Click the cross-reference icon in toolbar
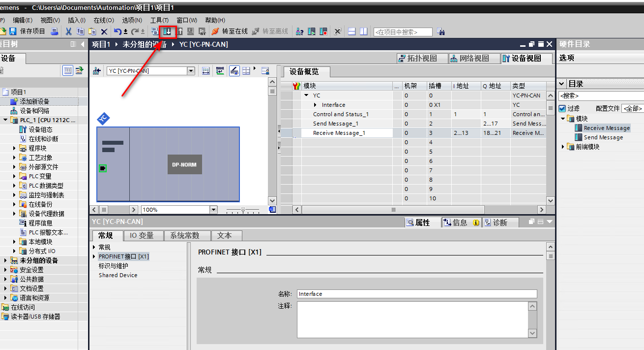Screen dimensions: 644x350 click(x=337, y=32)
